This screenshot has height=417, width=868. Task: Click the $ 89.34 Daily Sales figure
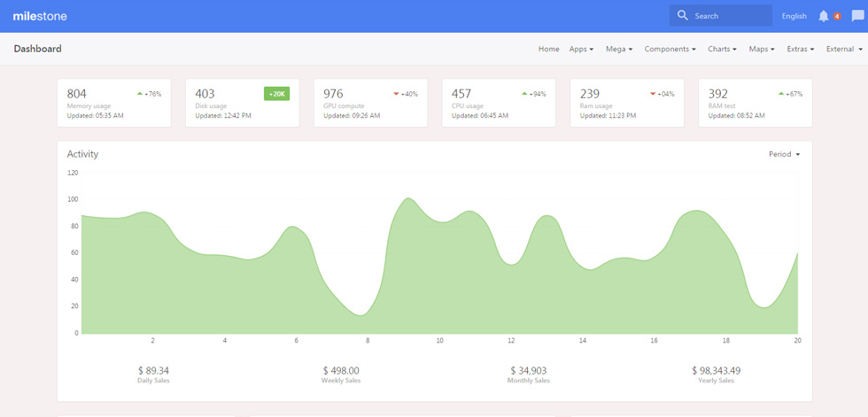click(x=153, y=371)
